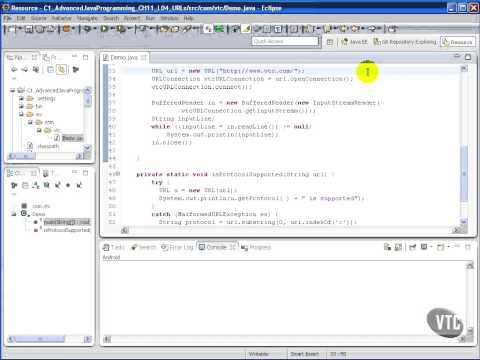Click the green Run button icon
The width and height of the screenshot is (480, 360).
pos(104,29)
